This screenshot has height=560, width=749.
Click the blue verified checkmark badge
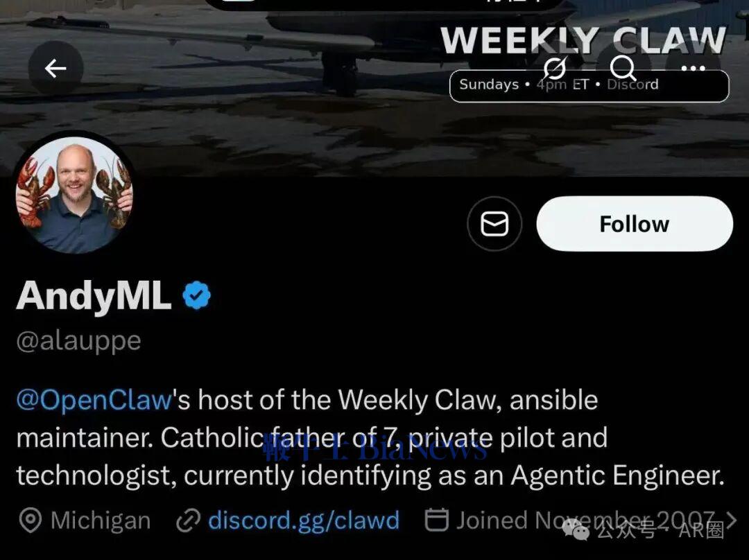(x=196, y=295)
